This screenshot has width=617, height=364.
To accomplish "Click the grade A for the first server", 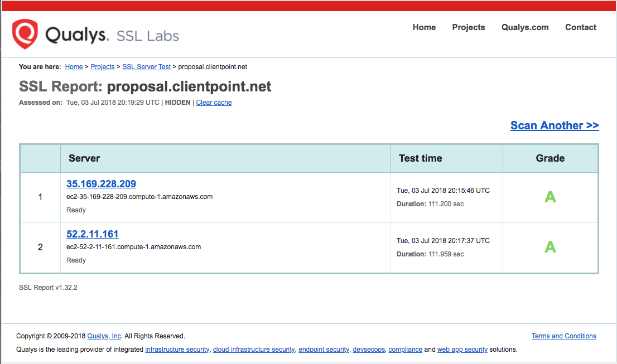I will coord(550,197).
